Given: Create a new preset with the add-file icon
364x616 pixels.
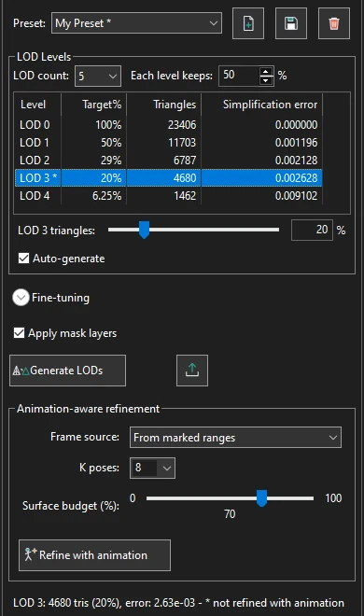Looking at the screenshot, I should [x=248, y=23].
